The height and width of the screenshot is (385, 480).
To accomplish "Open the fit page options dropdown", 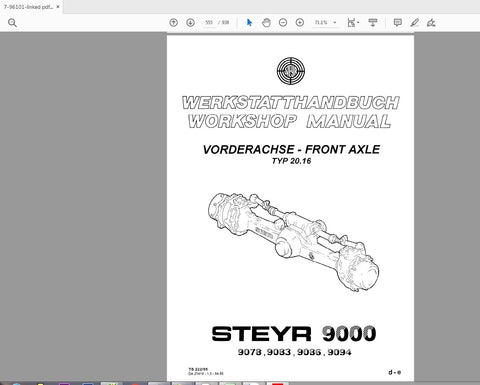I will coord(353,22).
